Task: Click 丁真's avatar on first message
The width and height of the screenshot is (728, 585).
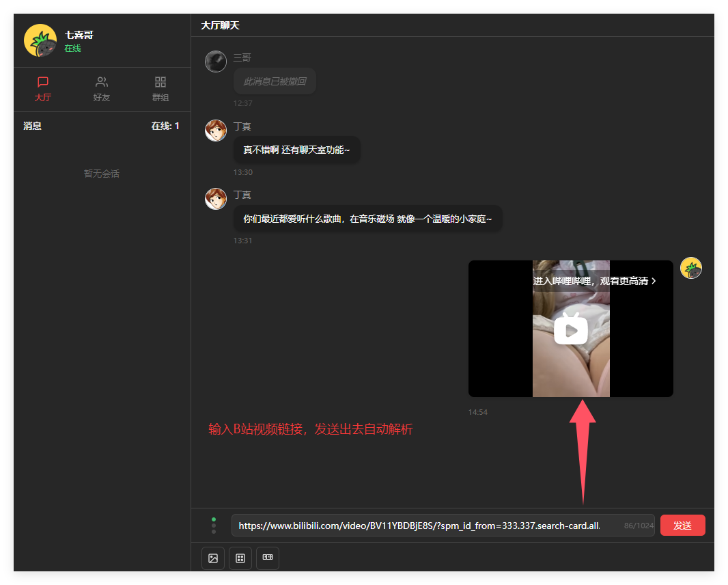Action: coord(216,131)
